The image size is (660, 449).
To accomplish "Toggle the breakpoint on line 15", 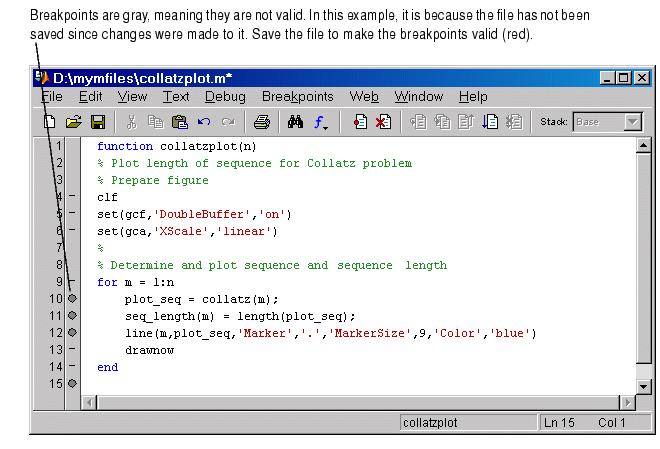I will [x=72, y=383].
